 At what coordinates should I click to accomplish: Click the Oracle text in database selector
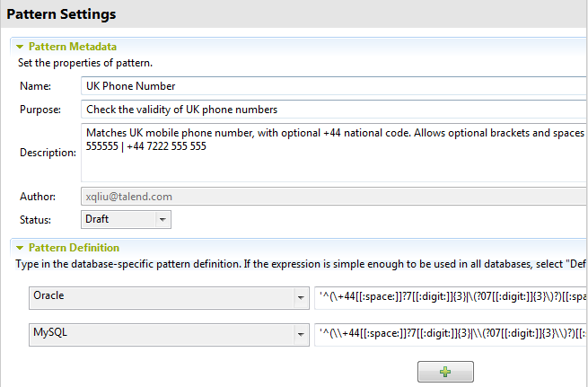(50, 295)
